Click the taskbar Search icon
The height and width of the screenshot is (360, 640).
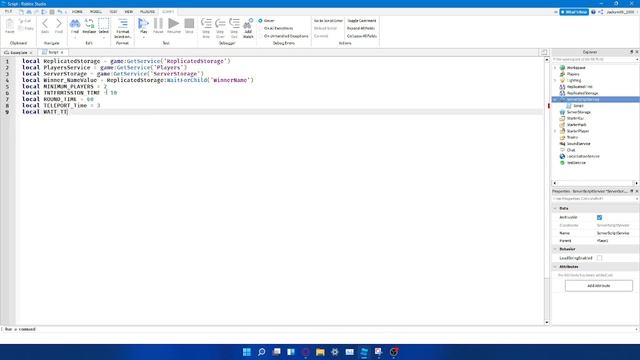click(x=261, y=352)
